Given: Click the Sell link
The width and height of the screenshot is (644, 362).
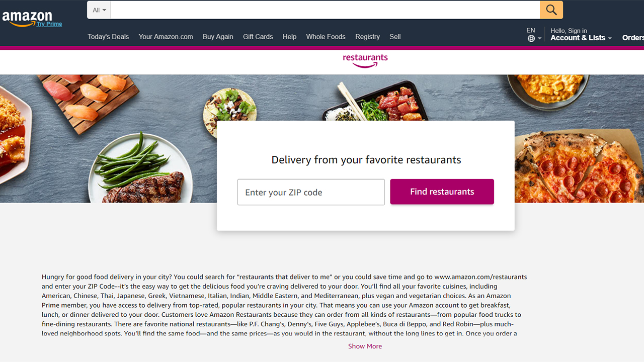Looking at the screenshot, I should (395, 37).
